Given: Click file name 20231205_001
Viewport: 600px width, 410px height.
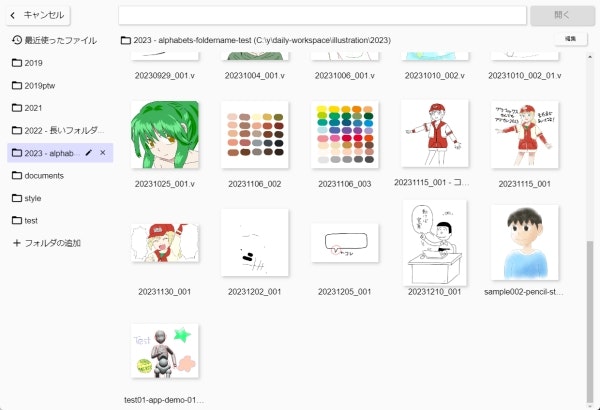Looking at the screenshot, I should 345,292.
